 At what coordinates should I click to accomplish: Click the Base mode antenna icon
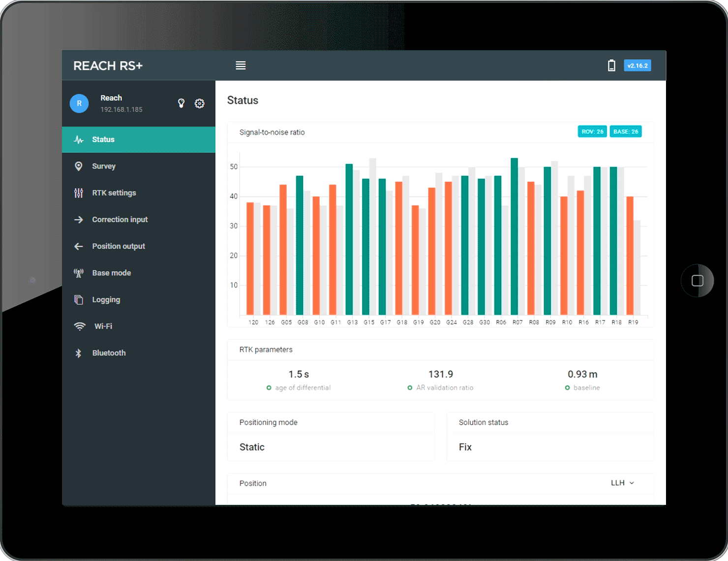pos(78,273)
